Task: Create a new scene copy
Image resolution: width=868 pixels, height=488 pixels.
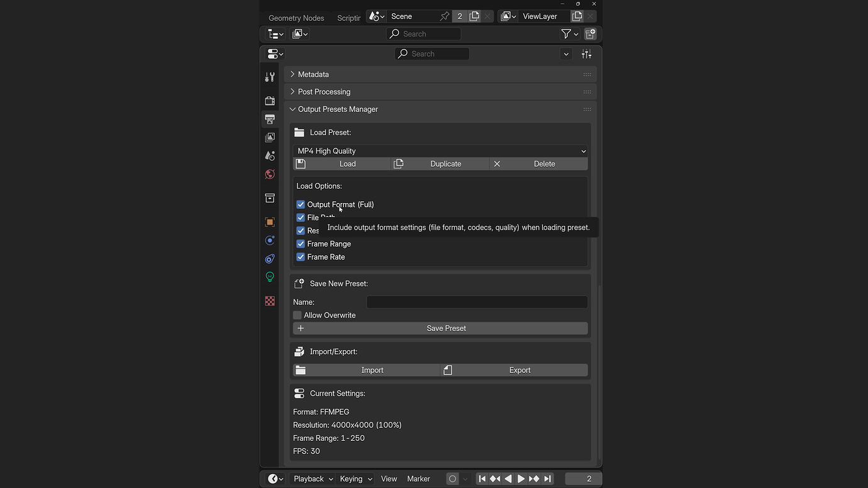Action: tap(474, 16)
